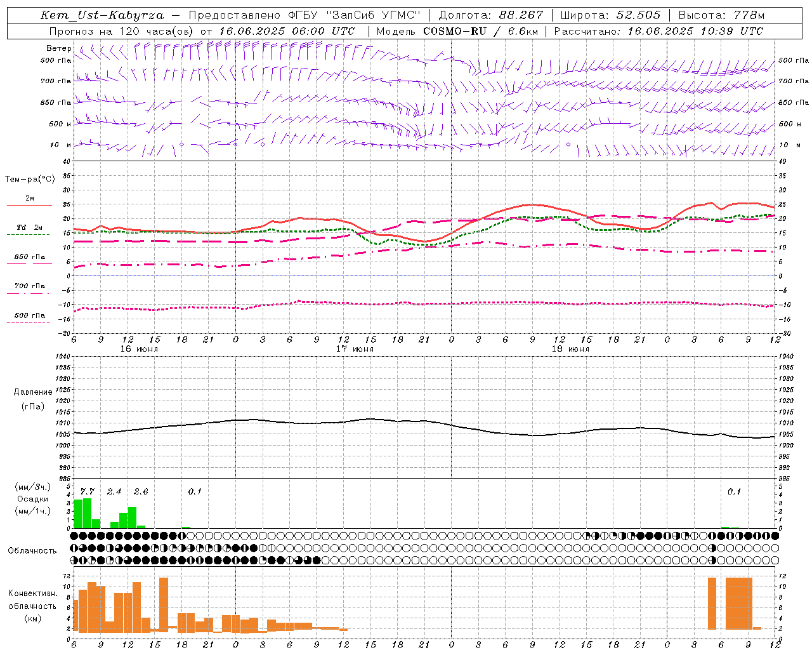This screenshot has height=650, width=812.
Task: Click the 2.4 precipitation total
Action: click(x=114, y=492)
